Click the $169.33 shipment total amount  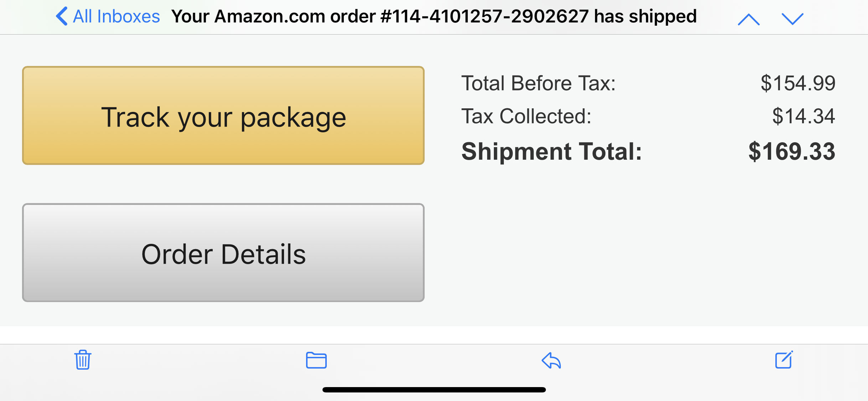coord(792,151)
